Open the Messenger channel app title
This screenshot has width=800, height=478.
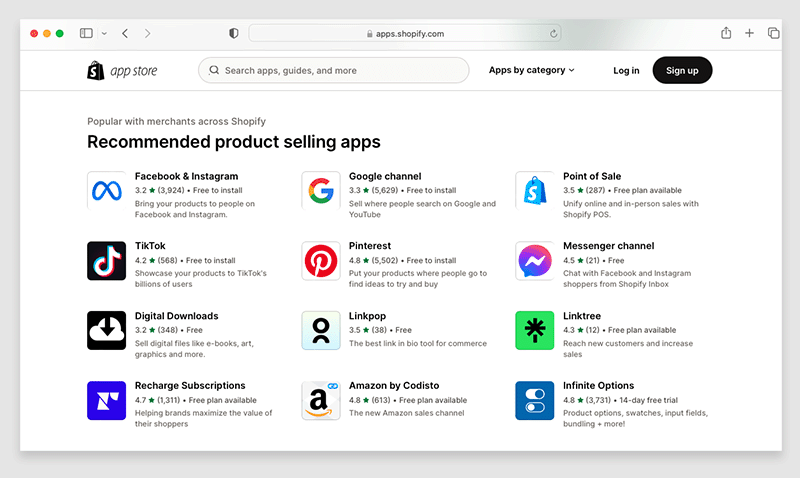[608, 246]
